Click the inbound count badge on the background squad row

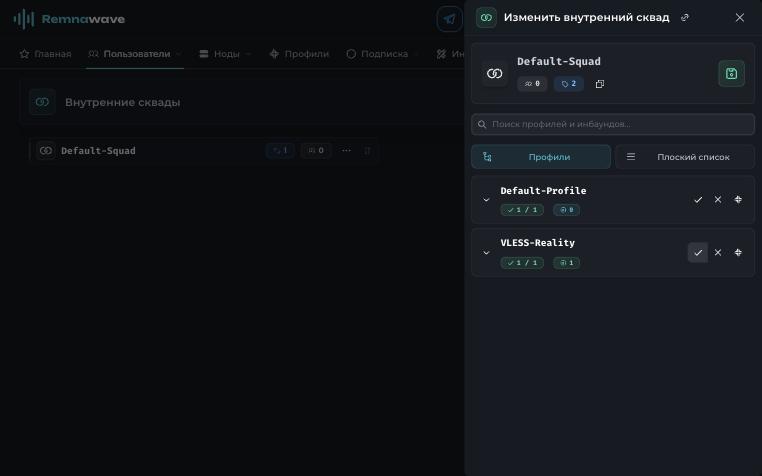pos(280,151)
